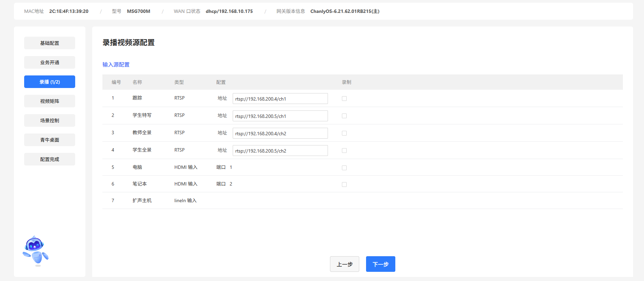Go back with the 上一步 button
Viewport: 644px width, 281px height.
(x=344, y=264)
